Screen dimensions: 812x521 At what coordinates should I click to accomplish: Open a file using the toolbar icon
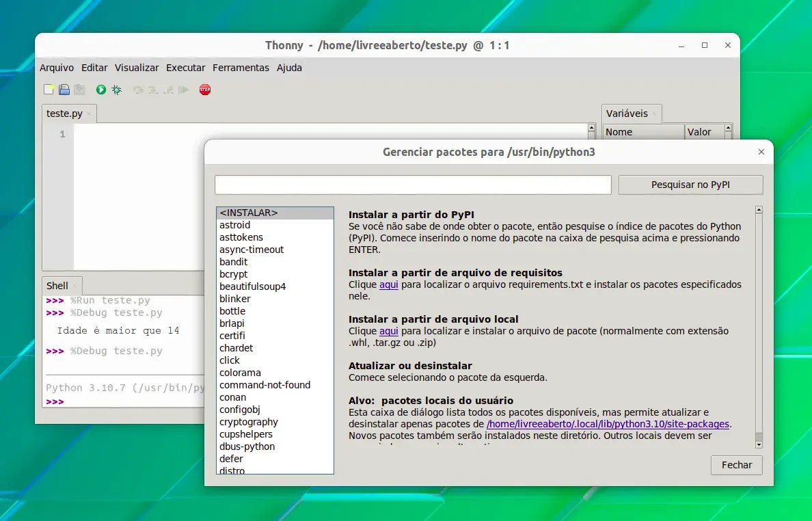64,90
